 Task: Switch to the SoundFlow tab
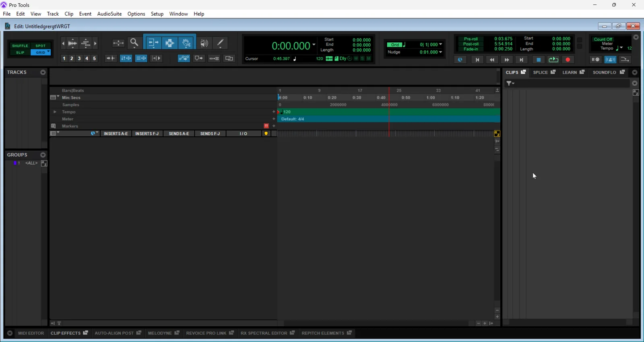pos(604,72)
